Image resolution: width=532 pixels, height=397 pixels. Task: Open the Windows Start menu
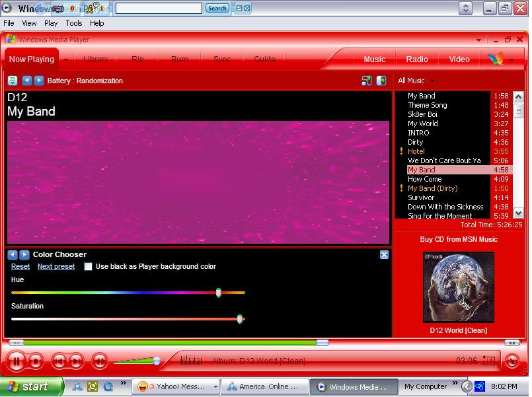click(x=31, y=386)
